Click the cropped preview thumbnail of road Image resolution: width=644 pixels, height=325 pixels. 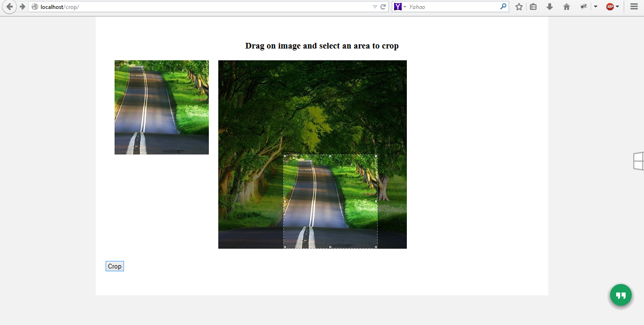click(161, 107)
